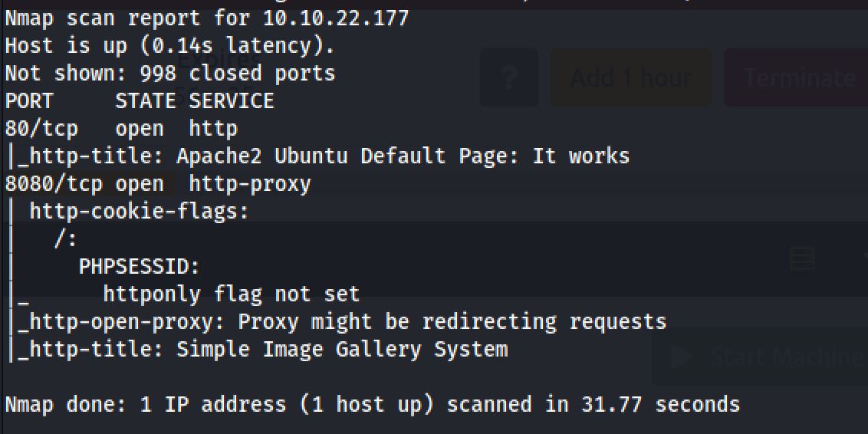The image size is (868, 434).
Task: Click the 80/tcp port entry
Action: point(41,129)
